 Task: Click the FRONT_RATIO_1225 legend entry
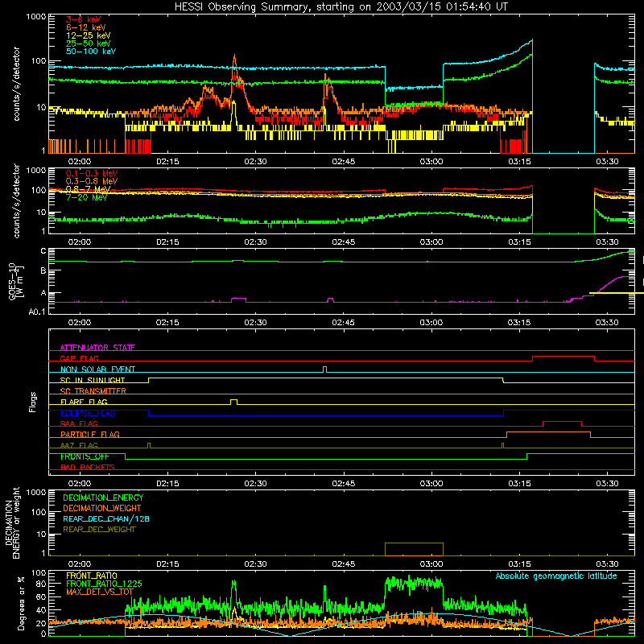104,584
